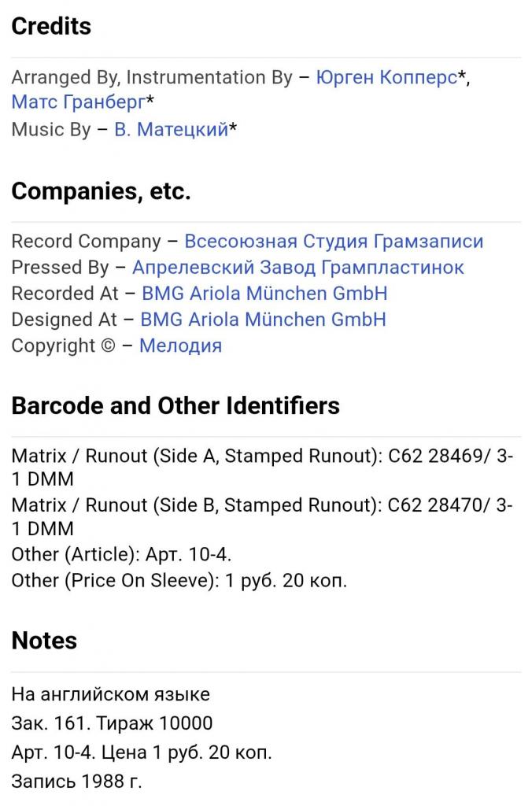Select the Side B matrix runout line
Image resolution: width=532 pixels, height=806 pixels.
[x=262, y=516]
